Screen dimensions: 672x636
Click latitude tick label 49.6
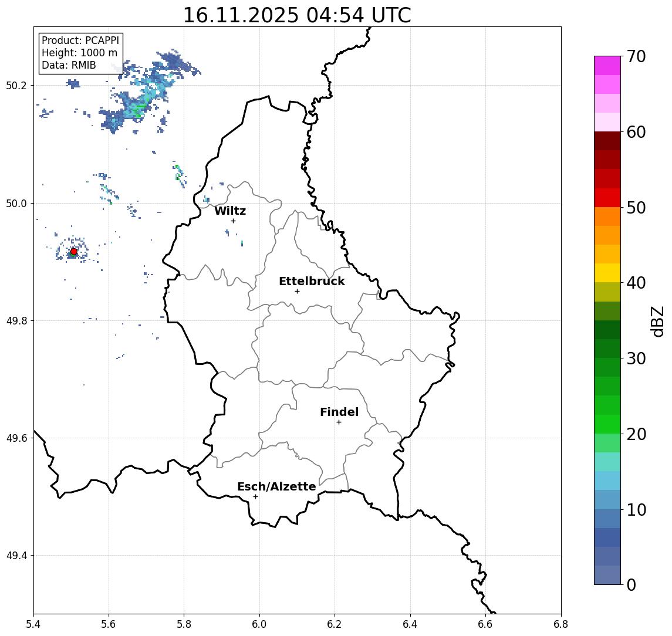[16, 438]
